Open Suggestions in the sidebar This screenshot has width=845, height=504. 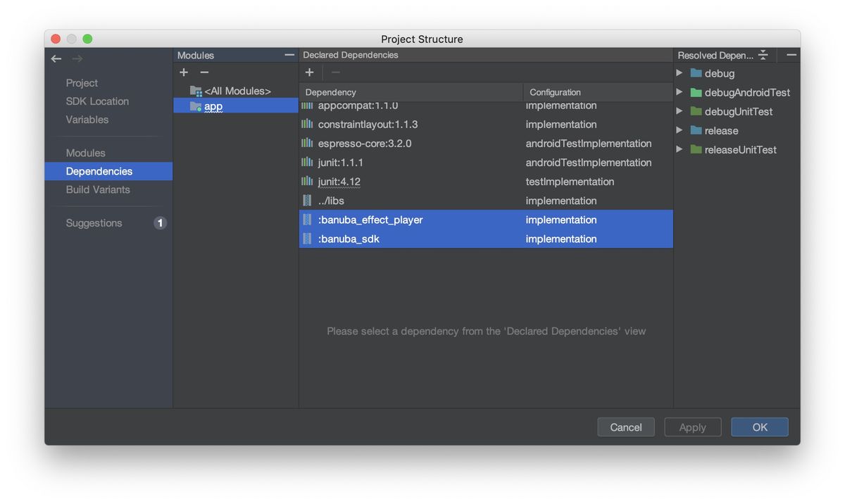(x=94, y=223)
